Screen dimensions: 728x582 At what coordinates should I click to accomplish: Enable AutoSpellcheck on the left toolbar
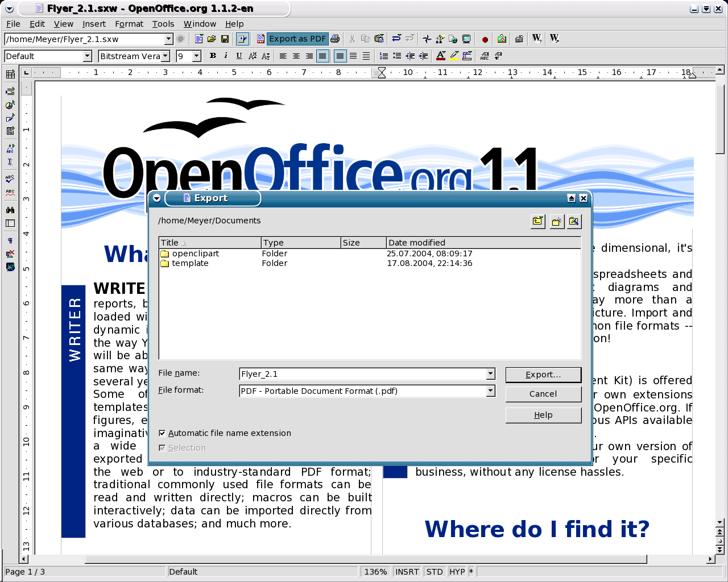(10, 192)
